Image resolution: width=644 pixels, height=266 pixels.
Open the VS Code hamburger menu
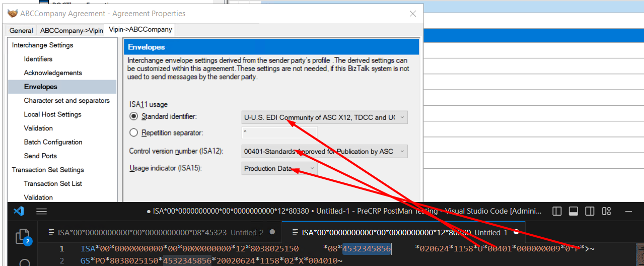click(42, 211)
